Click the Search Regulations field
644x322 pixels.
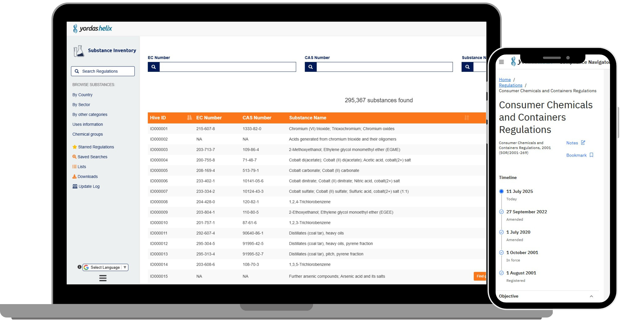tap(103, 71)
